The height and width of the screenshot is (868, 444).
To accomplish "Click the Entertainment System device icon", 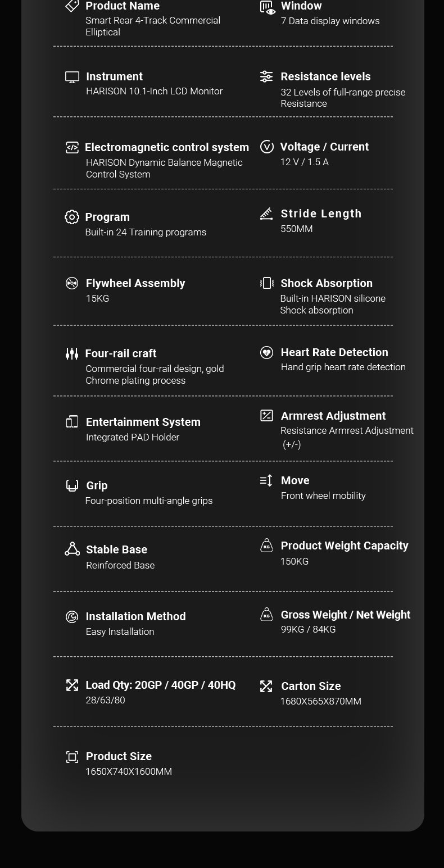I will [x=72, y=422].
